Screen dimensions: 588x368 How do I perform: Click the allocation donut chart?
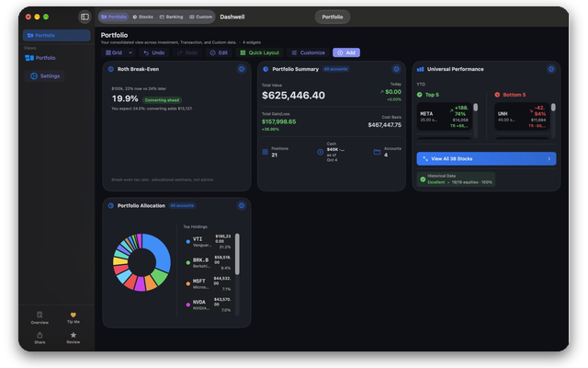(141, 262)
